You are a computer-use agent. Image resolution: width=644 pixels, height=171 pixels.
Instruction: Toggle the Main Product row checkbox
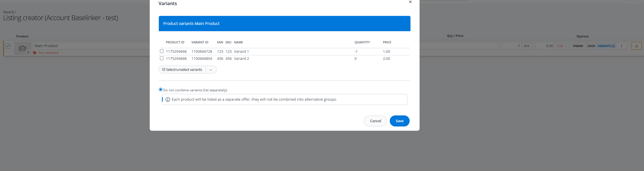click(8, 46)
